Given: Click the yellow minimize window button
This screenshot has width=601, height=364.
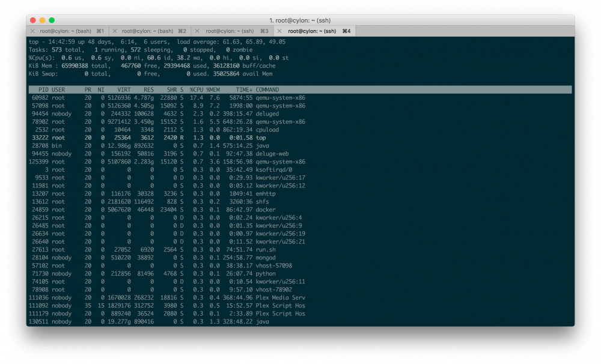Looking at the screenshot, I should [42, 20].
